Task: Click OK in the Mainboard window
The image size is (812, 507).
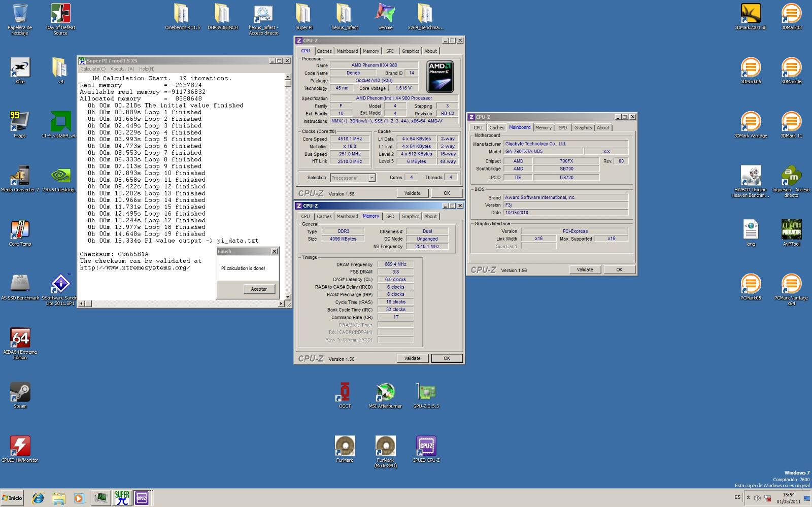Action: click(619, 270)
